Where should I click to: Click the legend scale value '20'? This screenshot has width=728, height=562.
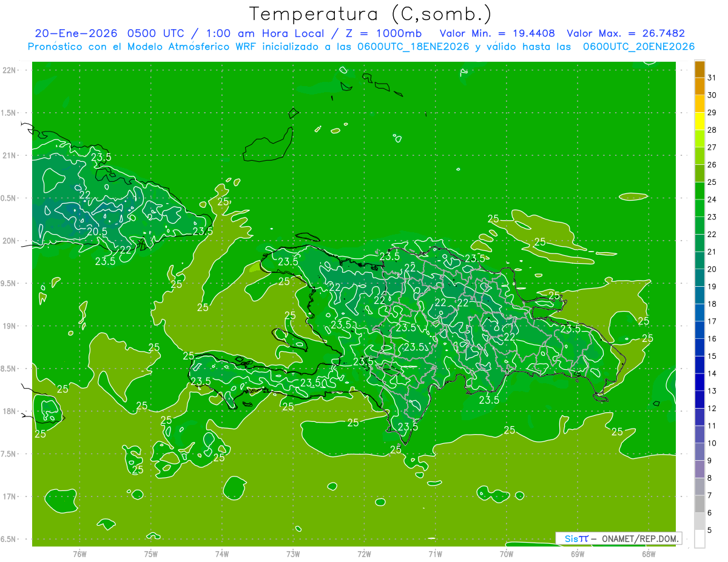click(712, 269)
